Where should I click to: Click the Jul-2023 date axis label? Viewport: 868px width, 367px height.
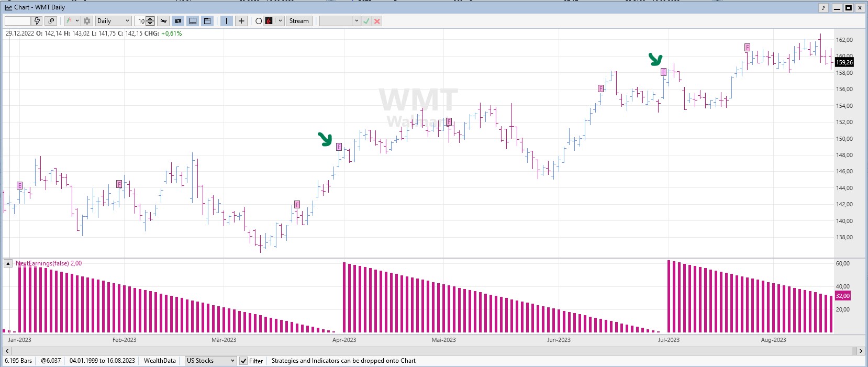click(669, 340)
